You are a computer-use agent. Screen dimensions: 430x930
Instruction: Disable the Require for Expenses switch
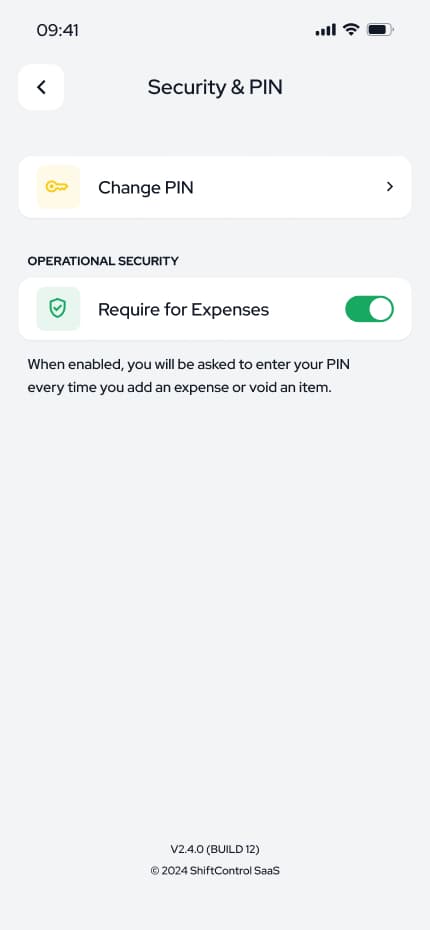(370, 309)
